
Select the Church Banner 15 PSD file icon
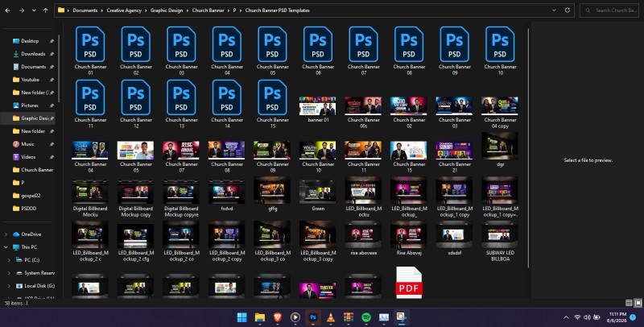[272, 97]
